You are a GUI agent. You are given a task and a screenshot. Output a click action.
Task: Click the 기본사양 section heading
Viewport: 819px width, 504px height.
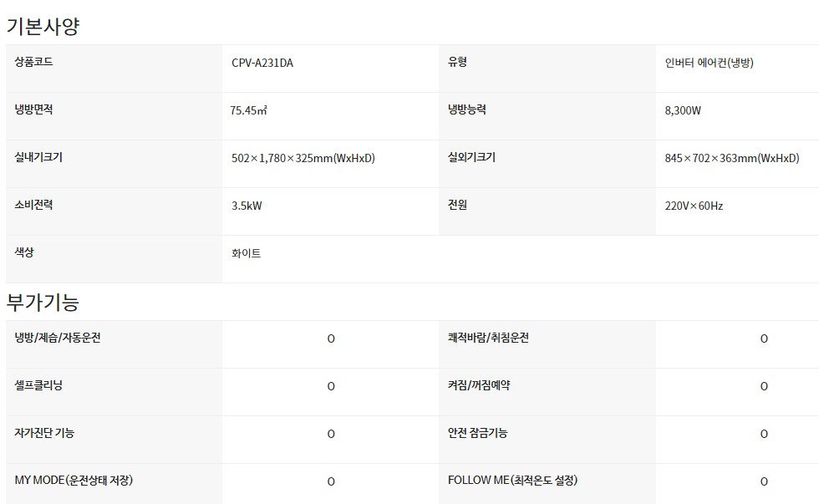[43, 26]
